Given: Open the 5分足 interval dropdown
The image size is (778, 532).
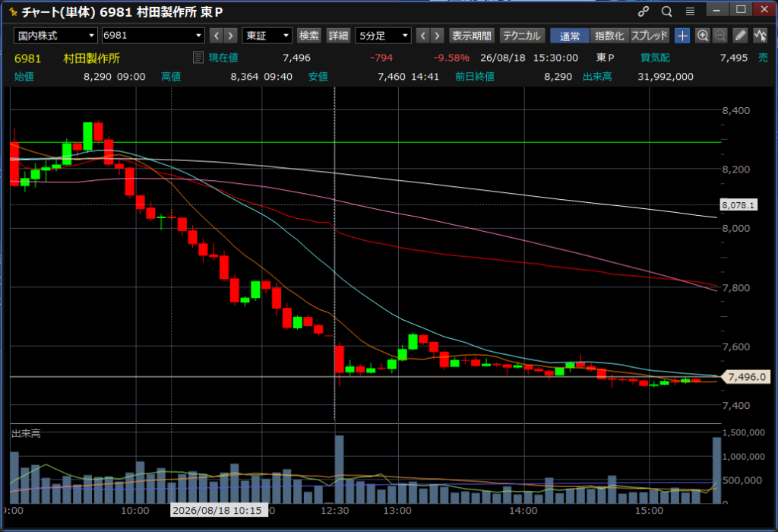Looking at the screenshot, I should pos(383,35).
